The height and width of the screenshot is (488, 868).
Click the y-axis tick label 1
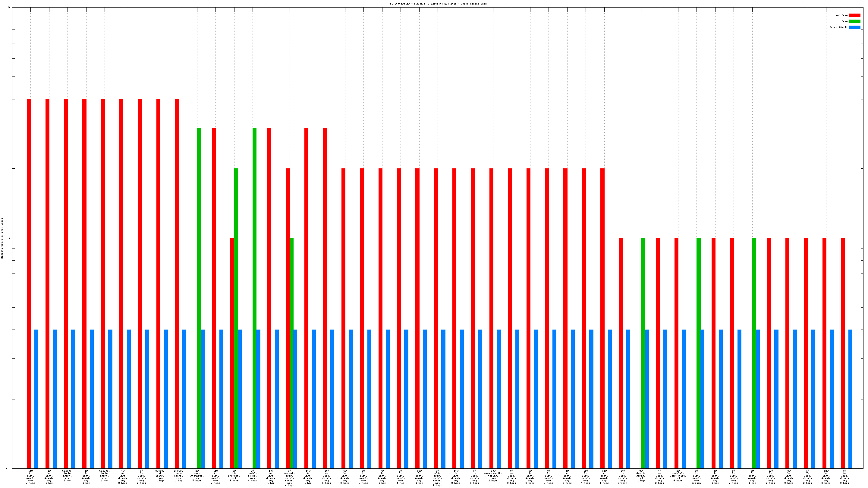pos(9,238)
